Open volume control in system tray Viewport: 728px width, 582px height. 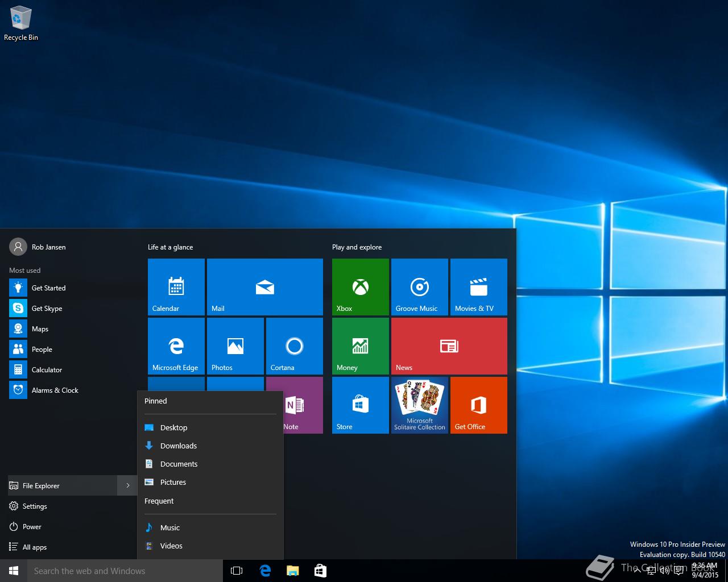coord(664,571)
